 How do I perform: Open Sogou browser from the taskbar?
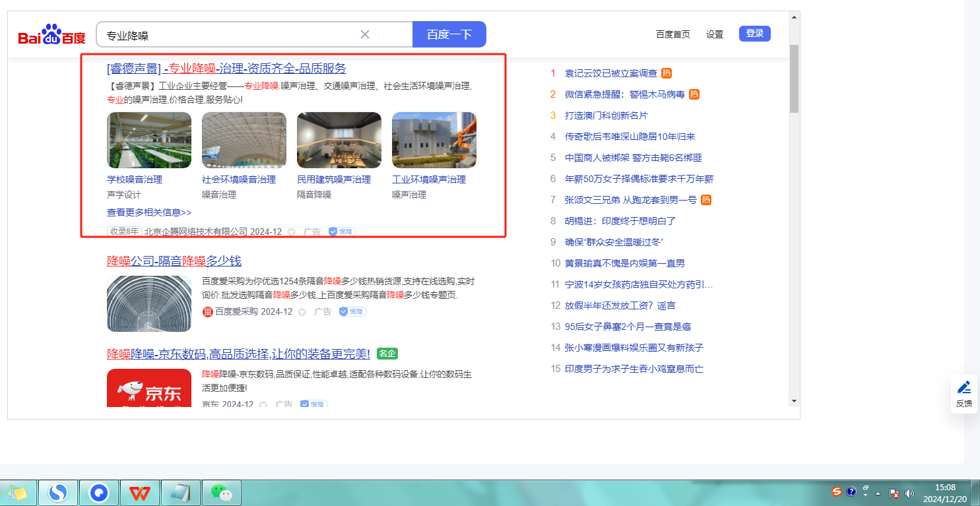[x=58, y=492]
